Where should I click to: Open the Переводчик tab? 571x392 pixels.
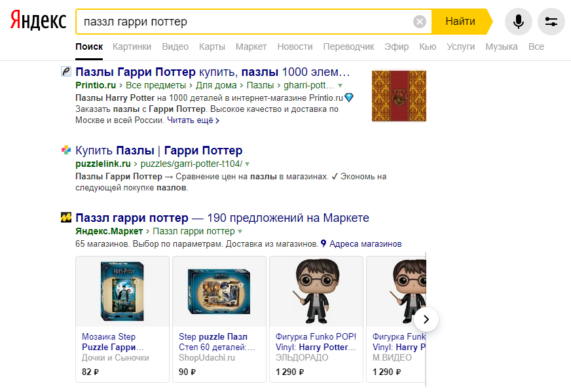348,46
